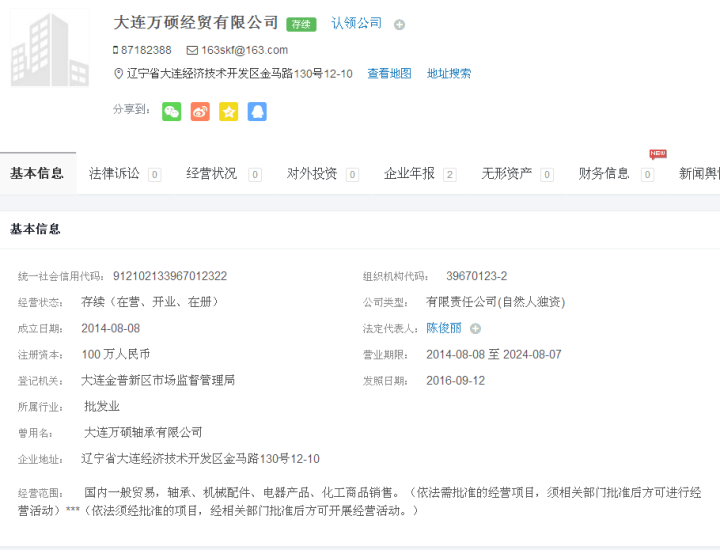Go to the 企业年报 tab
This screenshot has width=720, height=550.
pos(409,173)
